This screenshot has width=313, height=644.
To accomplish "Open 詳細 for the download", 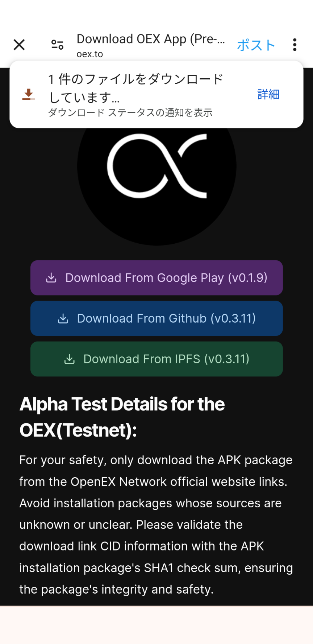I will tap(268, 94).
